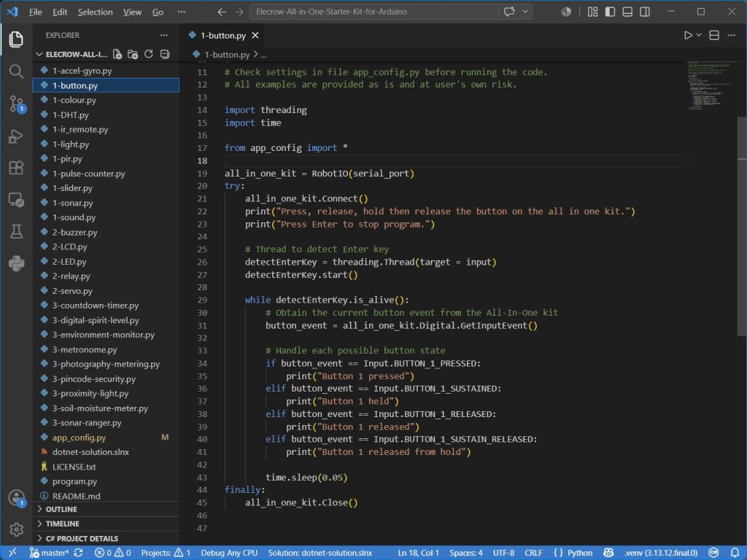The image size is (747, 560).
Task: Open the Customize Layout icon
Action: pyautogui.click(x=592, y=12)
